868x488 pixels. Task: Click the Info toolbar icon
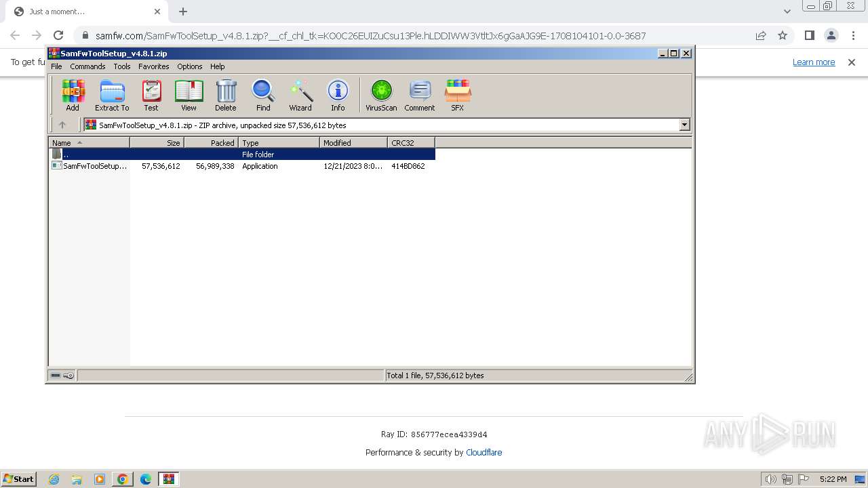click(338, 96)
